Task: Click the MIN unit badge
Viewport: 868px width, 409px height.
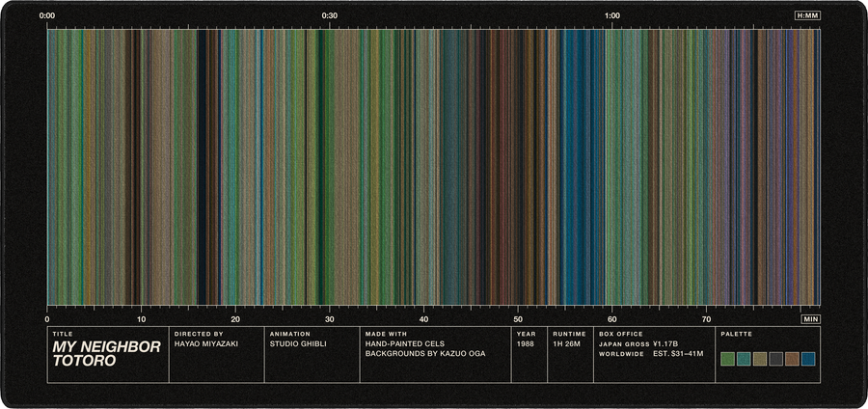Action: click(x=810, y=319)
